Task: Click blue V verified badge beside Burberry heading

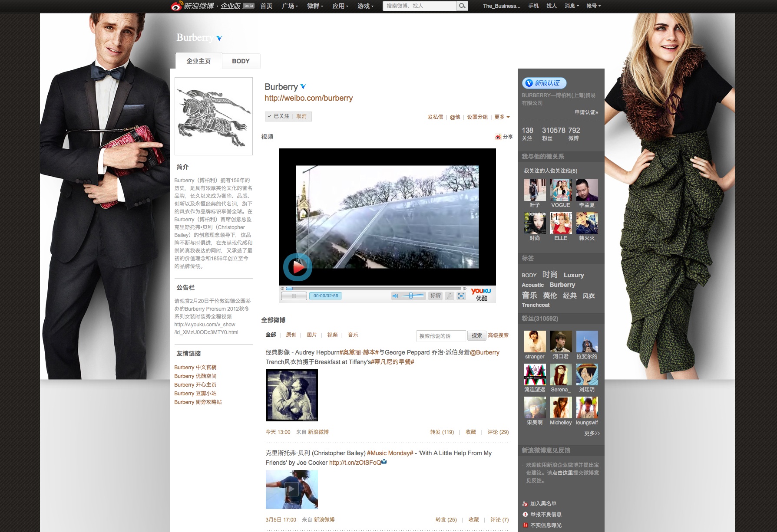Action: pos(303,87)
